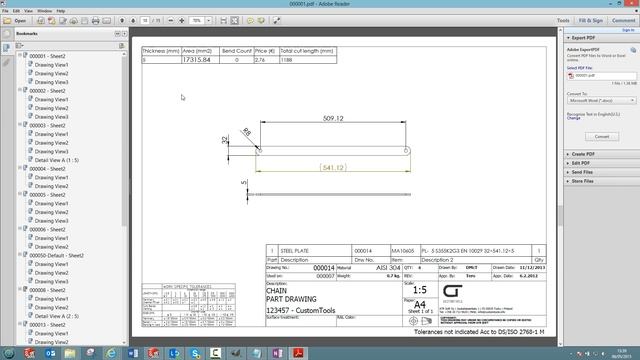Open the Edit menu
640x360 pixels.
coord(16,11)
